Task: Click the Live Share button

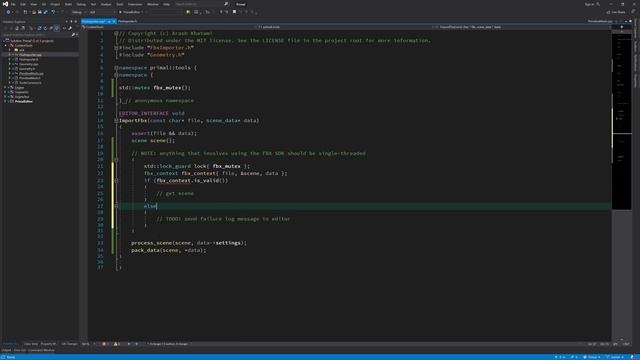Action: pyautogui.click(x=616, y=12)
